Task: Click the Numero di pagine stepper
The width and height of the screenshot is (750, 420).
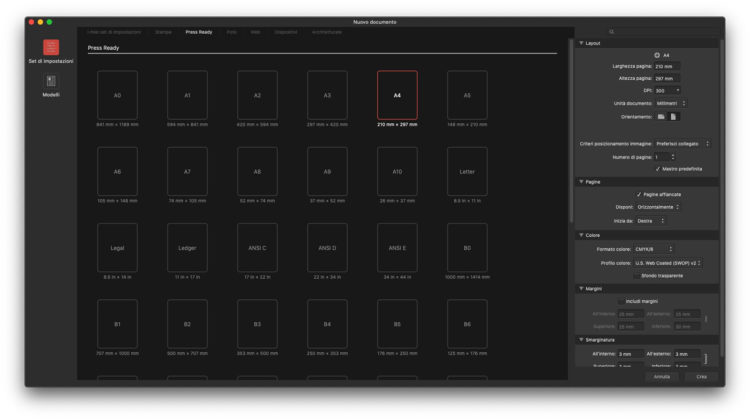Action: coord(673,157)
